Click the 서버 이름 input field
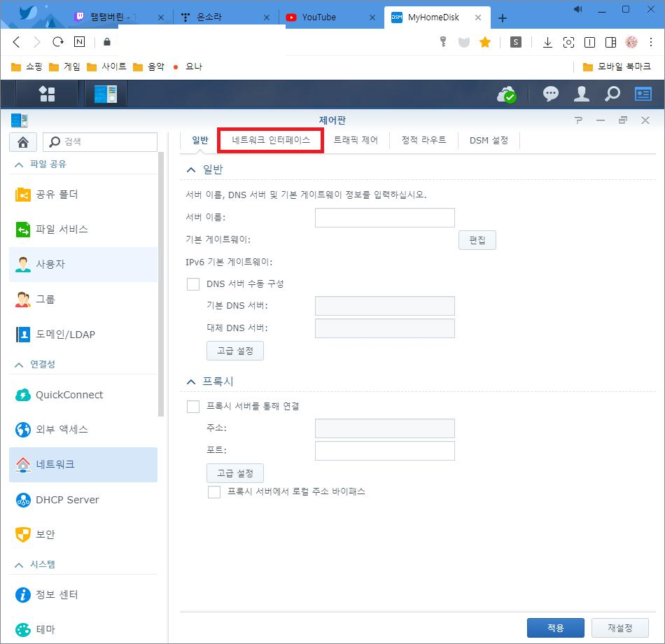Screen dimensions: 665x644 coord(384,218)
